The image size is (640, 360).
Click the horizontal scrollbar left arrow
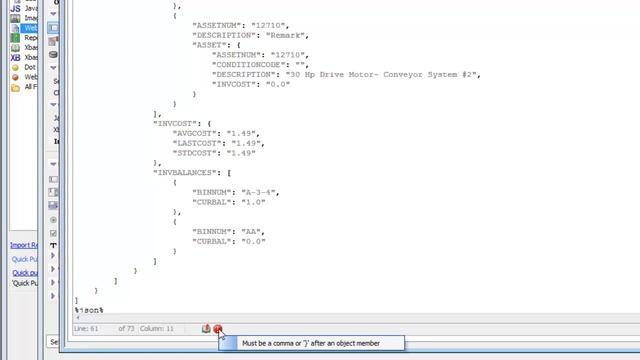(78, 318)
